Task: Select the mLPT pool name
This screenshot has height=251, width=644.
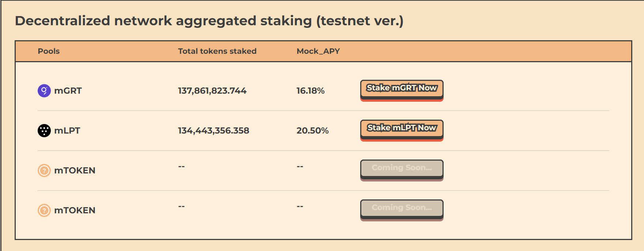Action: pyautogui.click(x=67, y=131)
